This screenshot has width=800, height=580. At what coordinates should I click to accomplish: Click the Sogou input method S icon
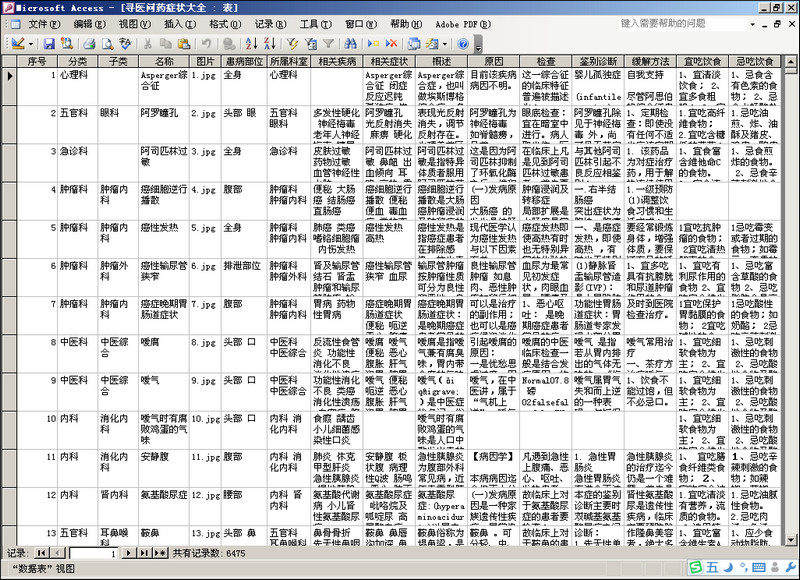pyautogui.click(x=696, y=567)
